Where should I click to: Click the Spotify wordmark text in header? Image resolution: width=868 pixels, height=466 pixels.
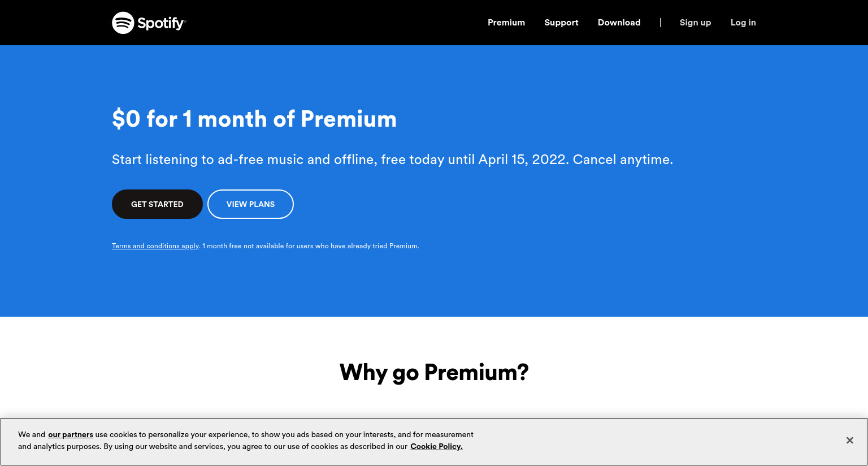161,23
